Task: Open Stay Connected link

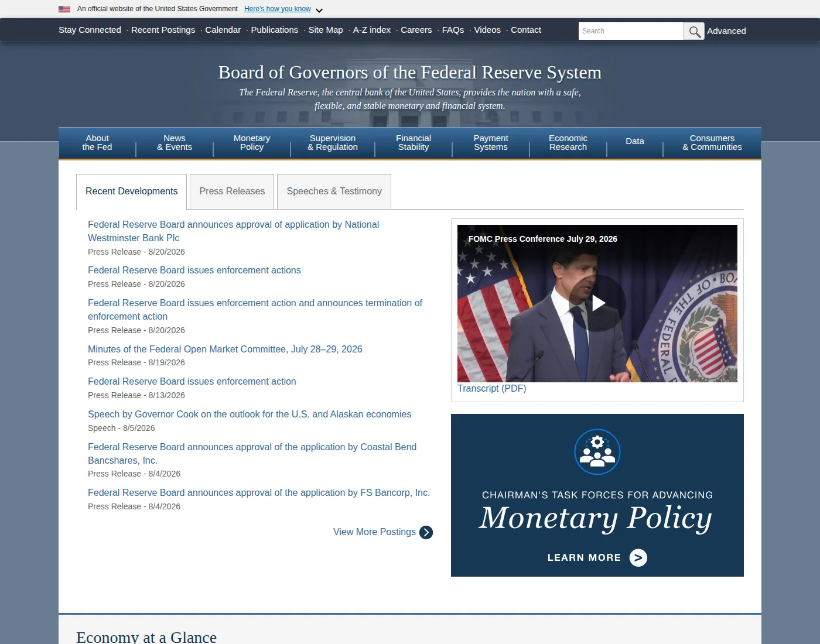Action: pos(90,30)
